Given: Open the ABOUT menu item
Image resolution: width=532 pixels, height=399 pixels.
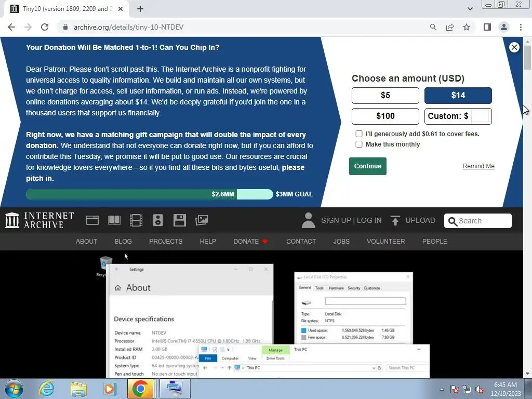Looking at the screenshot, I should (x=86, y=241).
